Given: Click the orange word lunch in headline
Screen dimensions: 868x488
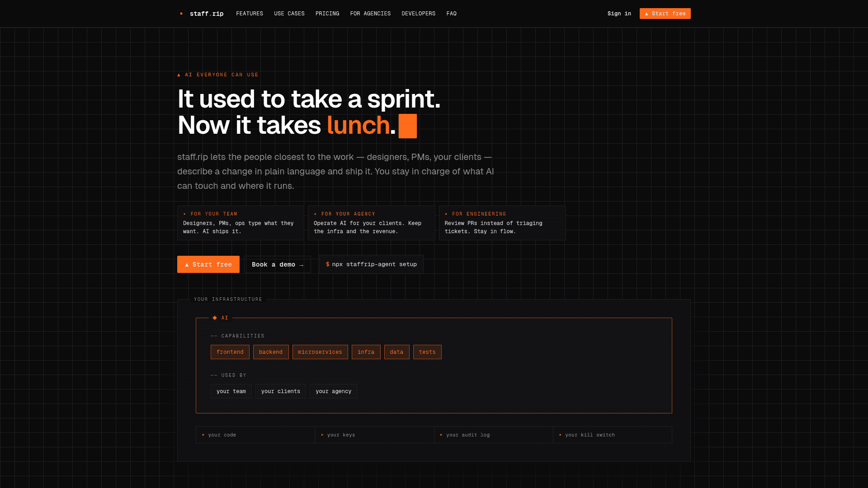Looking at the screenshot, I should coord(358,125).
